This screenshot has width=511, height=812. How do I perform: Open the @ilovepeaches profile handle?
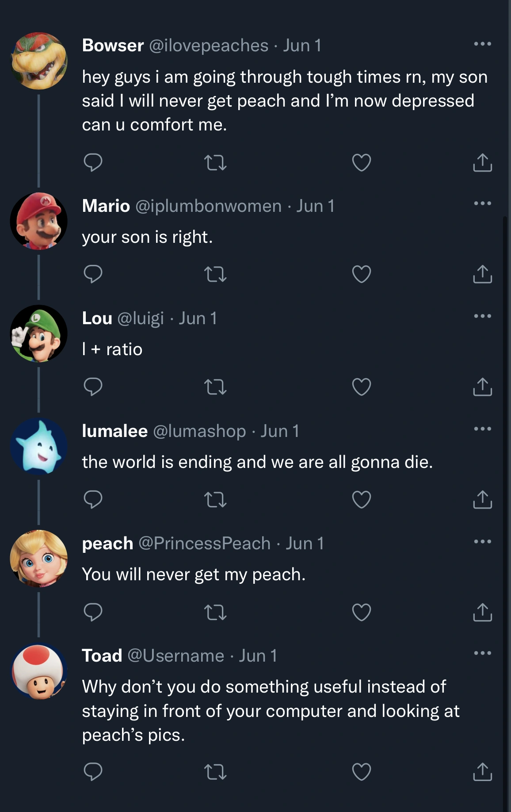click(209, 46)
